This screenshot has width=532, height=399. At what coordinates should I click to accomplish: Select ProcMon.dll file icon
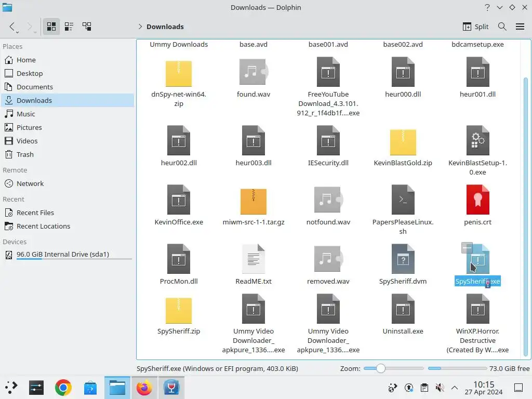(x=179, y=259)
